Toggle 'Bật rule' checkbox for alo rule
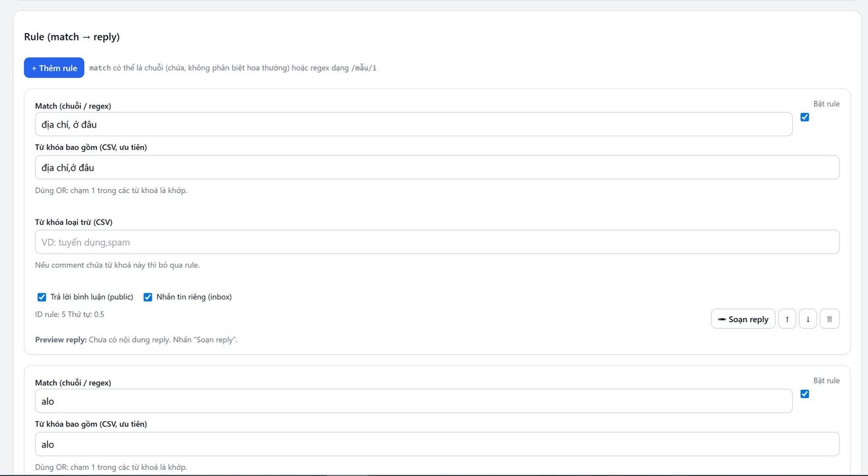This screenshot has height=476, width=868. pyautogui.click(x=805, y=394)
